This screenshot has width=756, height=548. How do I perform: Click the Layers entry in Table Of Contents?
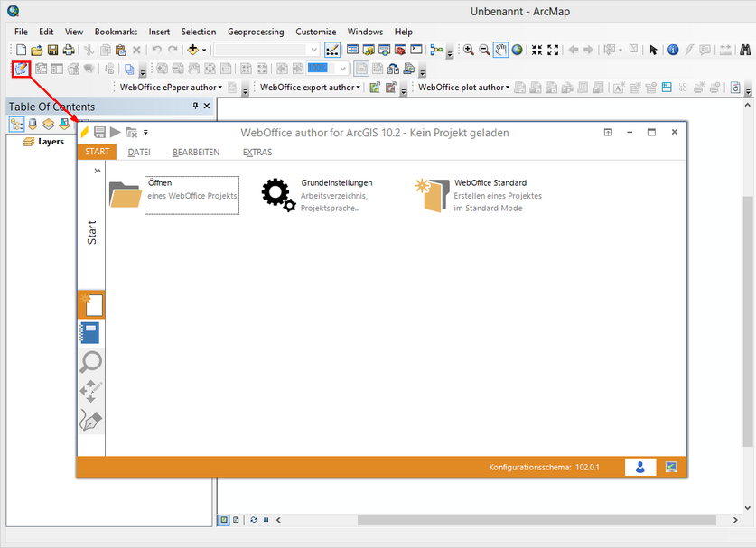tap(51, 141)
